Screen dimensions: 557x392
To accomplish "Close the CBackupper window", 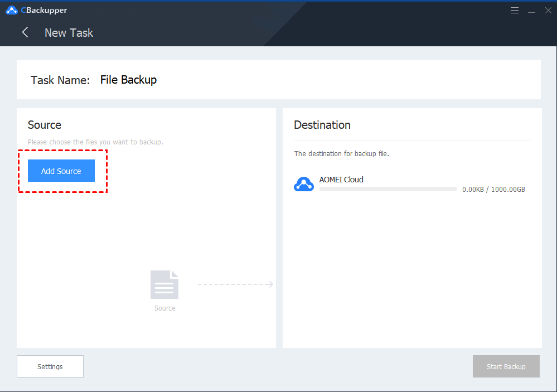I will coord(548,11).
